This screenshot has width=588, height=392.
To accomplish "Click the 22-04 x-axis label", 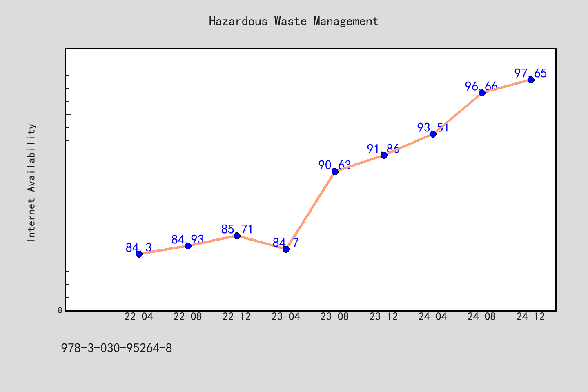I will pyautogui.click(x=139, y=317).
